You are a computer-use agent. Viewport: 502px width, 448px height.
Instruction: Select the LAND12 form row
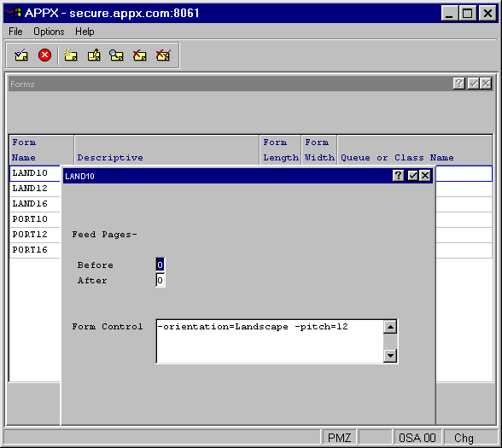pyautogui.click(x=35, y=189)
